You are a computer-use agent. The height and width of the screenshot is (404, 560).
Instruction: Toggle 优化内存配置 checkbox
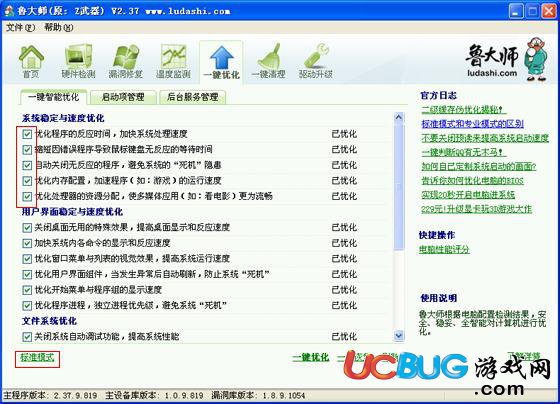tap(27, 181)
